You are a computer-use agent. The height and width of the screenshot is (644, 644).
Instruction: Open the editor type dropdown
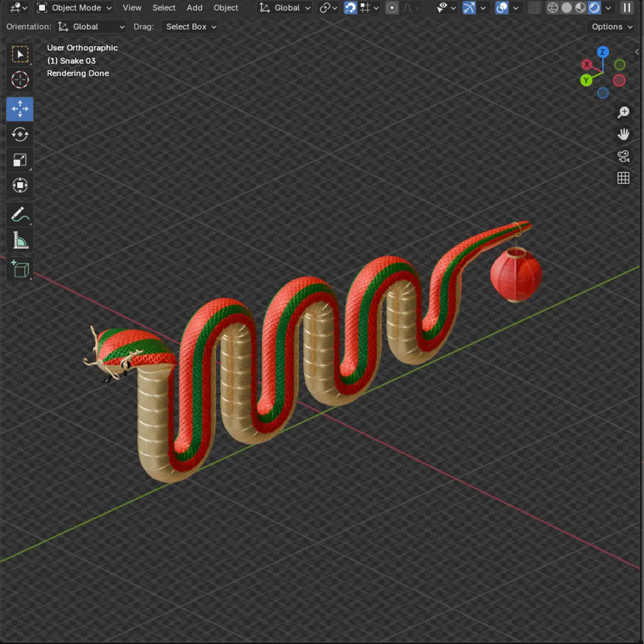pos(19,8)
